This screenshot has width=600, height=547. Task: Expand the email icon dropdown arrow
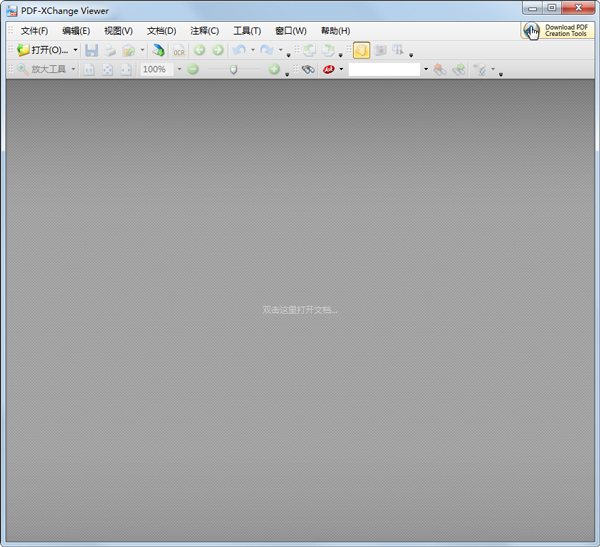(142, 50)
